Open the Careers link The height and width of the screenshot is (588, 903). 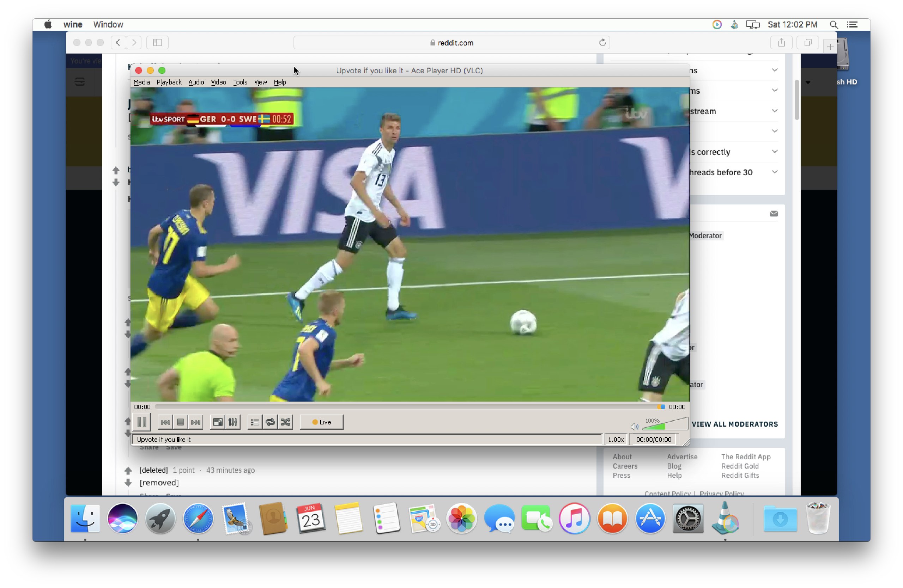pyautogui.click(x=625, y=466)
